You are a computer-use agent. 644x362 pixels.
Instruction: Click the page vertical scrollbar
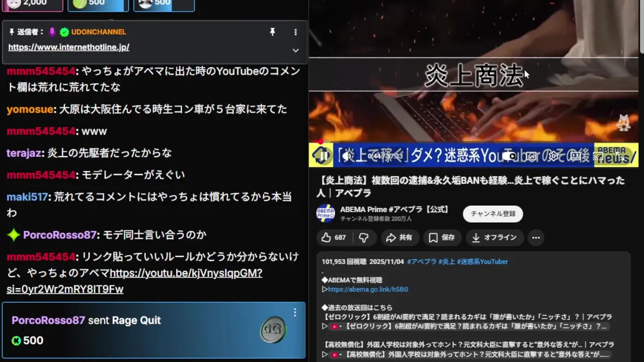pos(641,26)
